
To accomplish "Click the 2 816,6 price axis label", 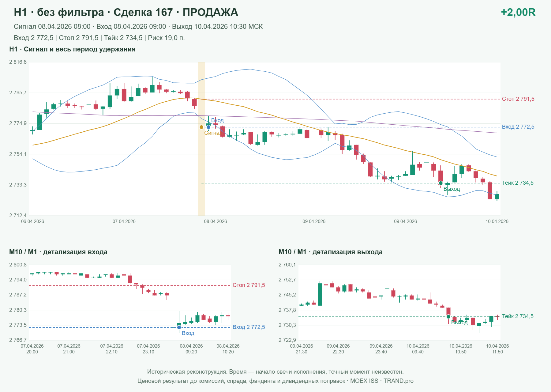I will tap(18, 62).
